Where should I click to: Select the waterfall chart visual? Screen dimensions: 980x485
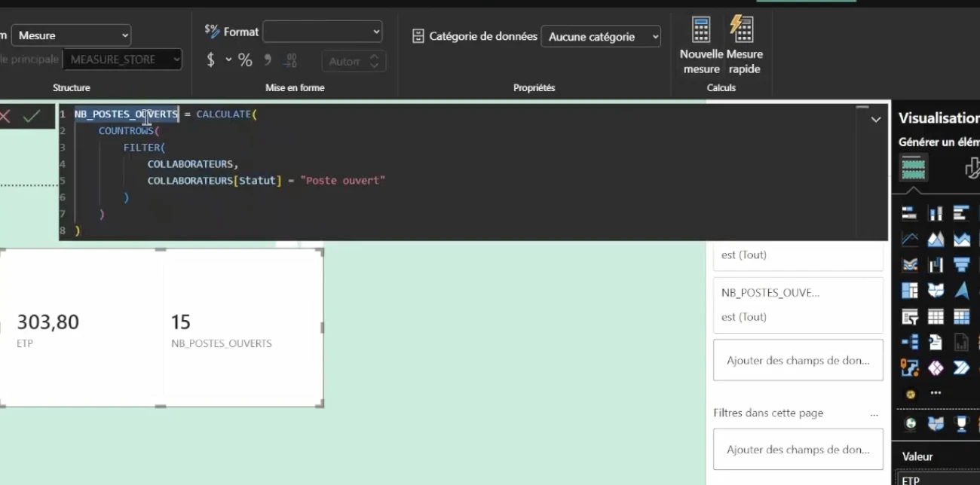(x=936, y=265)
